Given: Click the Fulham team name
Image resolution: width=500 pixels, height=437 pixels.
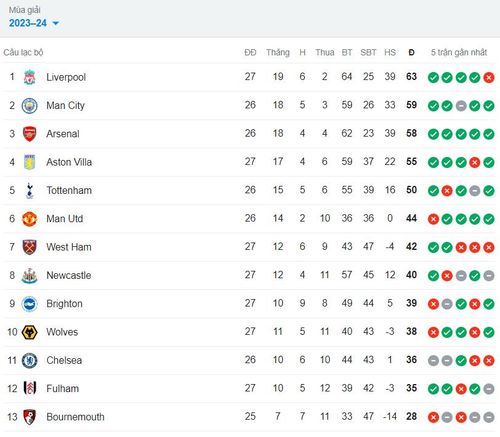Looking at the screenshot, I should coord(63,389).
